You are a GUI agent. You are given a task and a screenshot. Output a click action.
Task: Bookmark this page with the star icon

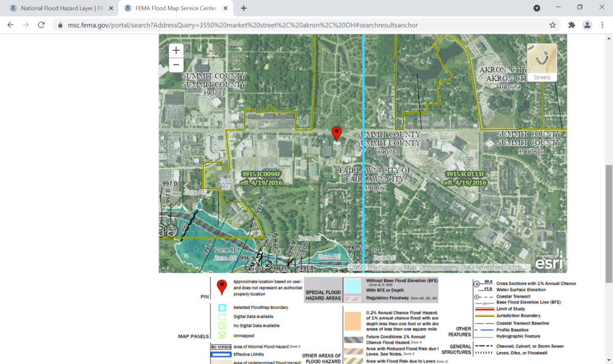[x=553, y=25]
